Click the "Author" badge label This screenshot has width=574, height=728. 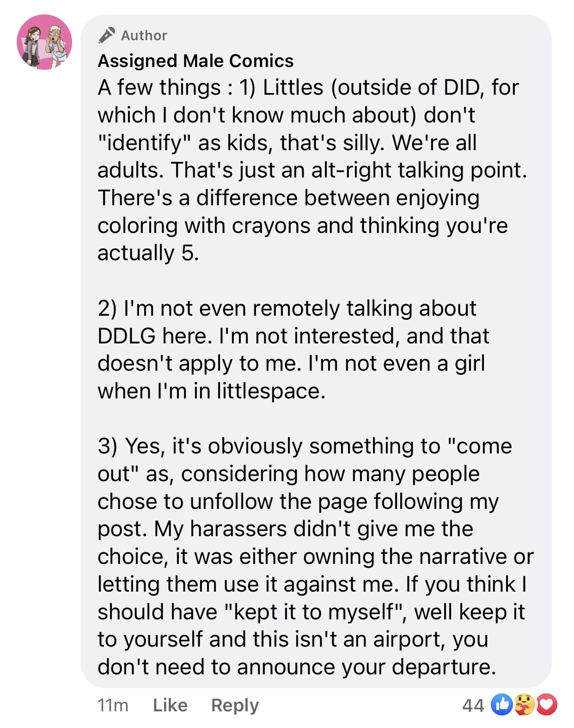[x=144, y=36]
